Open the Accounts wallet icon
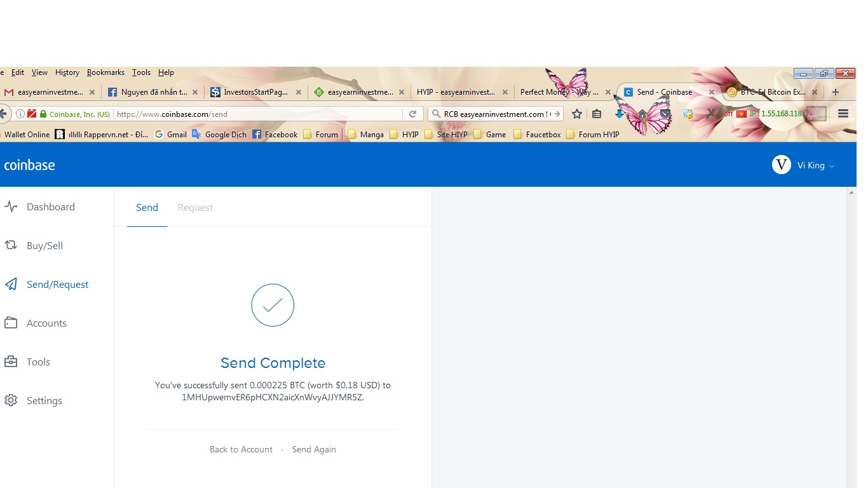The height and width of the screenshot is (488, 868). point(11,323)
